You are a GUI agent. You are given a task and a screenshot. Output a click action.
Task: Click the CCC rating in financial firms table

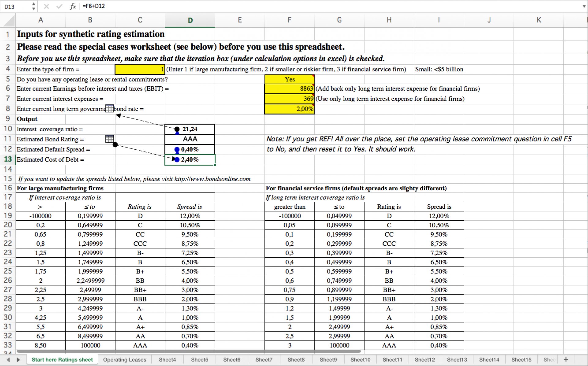click(389, 244)
